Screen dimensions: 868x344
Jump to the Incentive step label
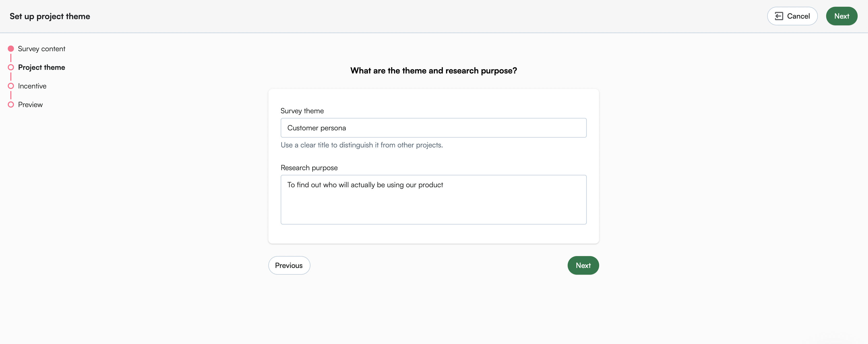click(x=32, y=86)
